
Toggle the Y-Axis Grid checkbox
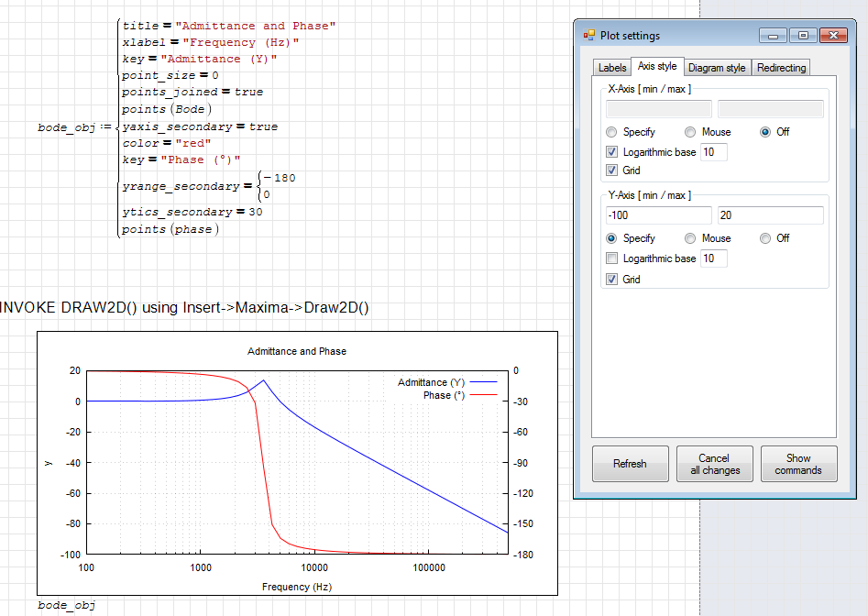coord(612,279)
